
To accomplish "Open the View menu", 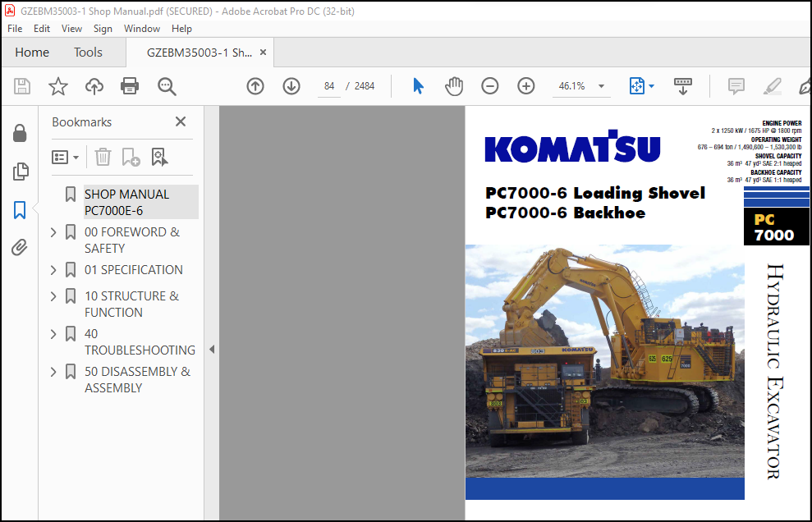I will tap(71, 29).
